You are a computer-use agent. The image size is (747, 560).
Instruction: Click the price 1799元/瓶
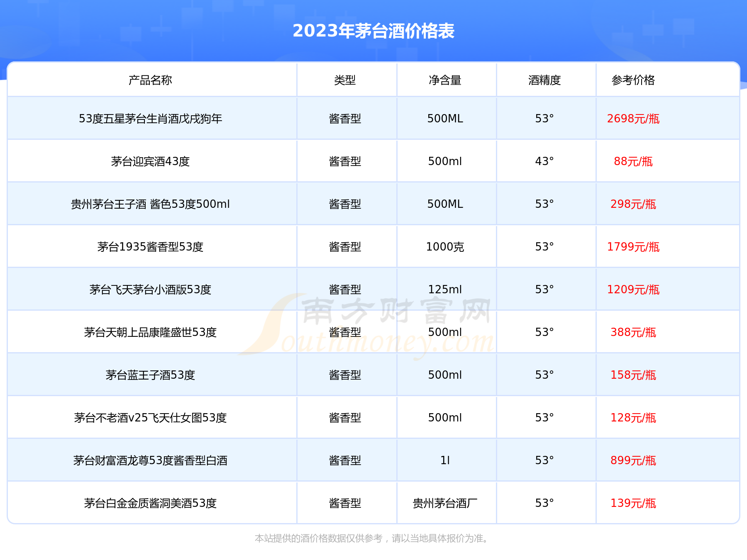point(633,247)
